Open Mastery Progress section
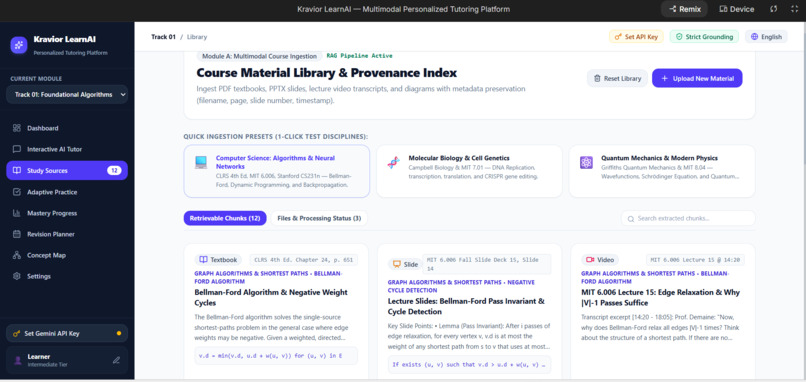 (x=67, y=213)
